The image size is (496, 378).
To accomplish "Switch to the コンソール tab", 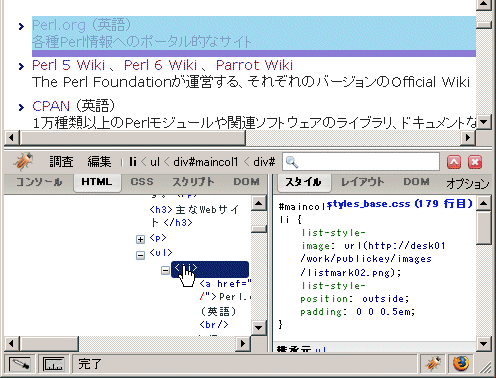I will point(39,182).
